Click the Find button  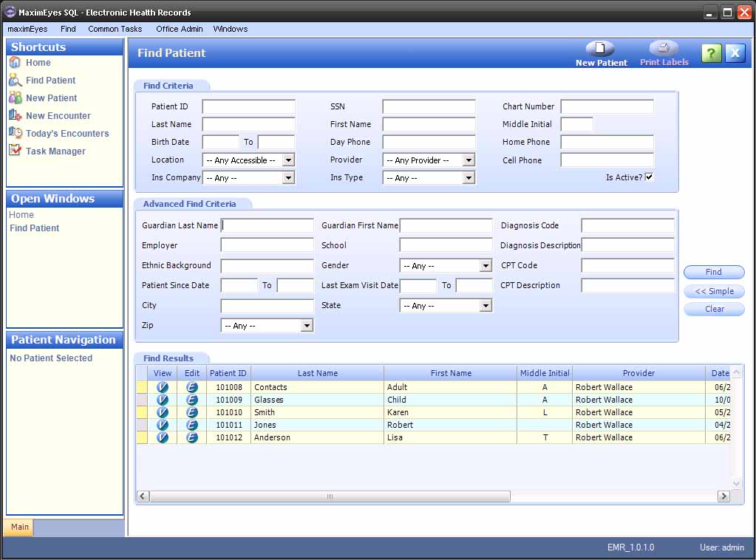(714, 272)
